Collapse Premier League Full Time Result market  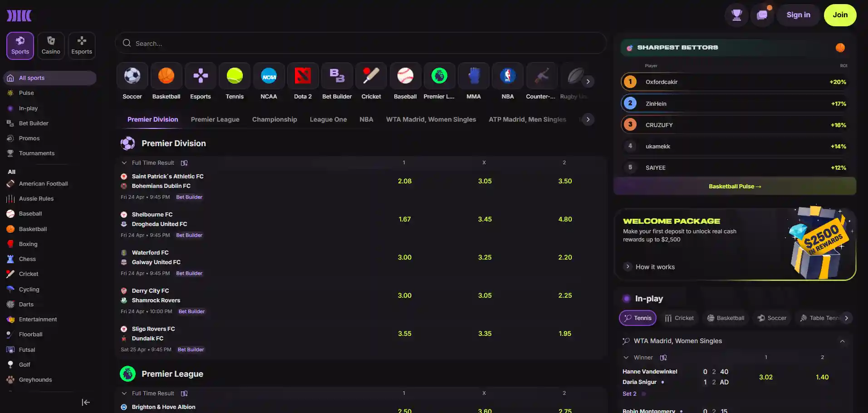[124, 393]
